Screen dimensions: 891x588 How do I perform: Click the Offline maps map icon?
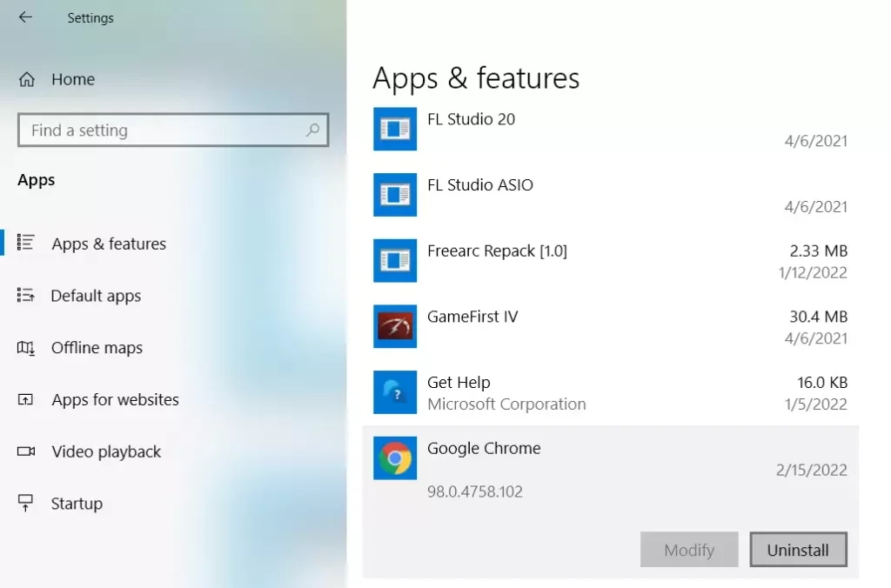point(25,347)
